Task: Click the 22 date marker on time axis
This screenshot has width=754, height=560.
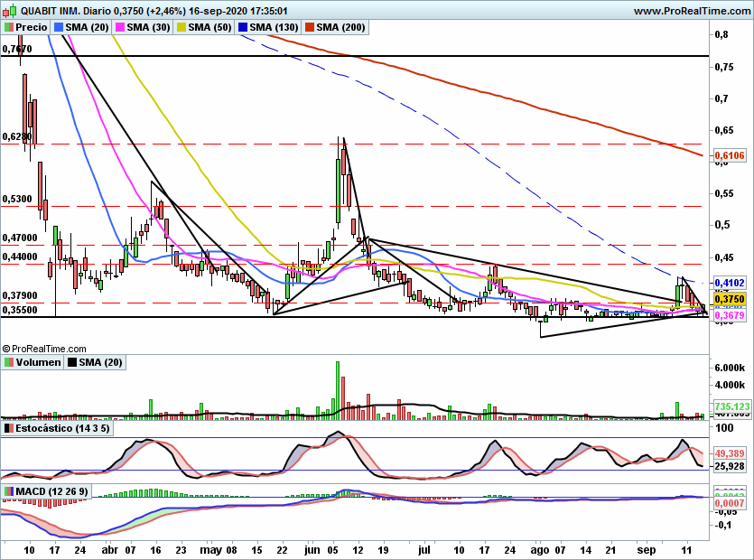Action: [282, 550]
